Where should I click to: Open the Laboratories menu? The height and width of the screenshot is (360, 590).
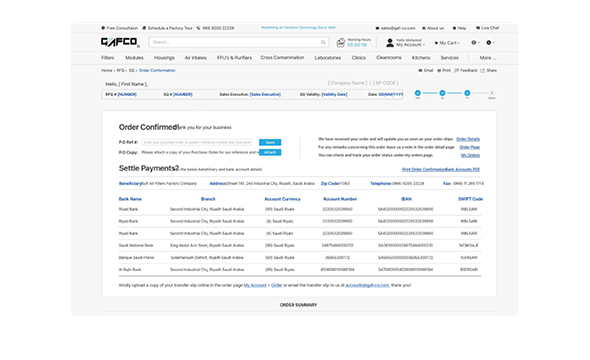[x=328, y=58]
